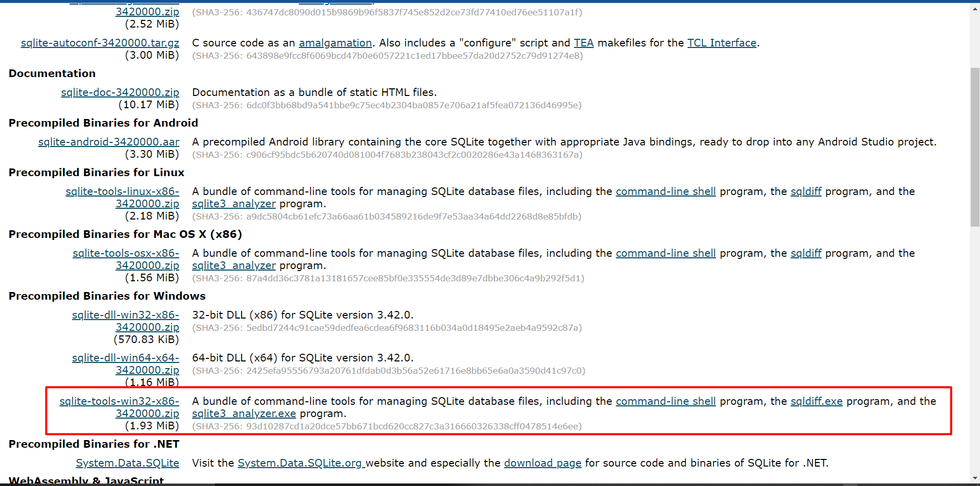Open the command-line shell link under Linux binaries
The width and height of the screenshot is (980, 486).
665,191
